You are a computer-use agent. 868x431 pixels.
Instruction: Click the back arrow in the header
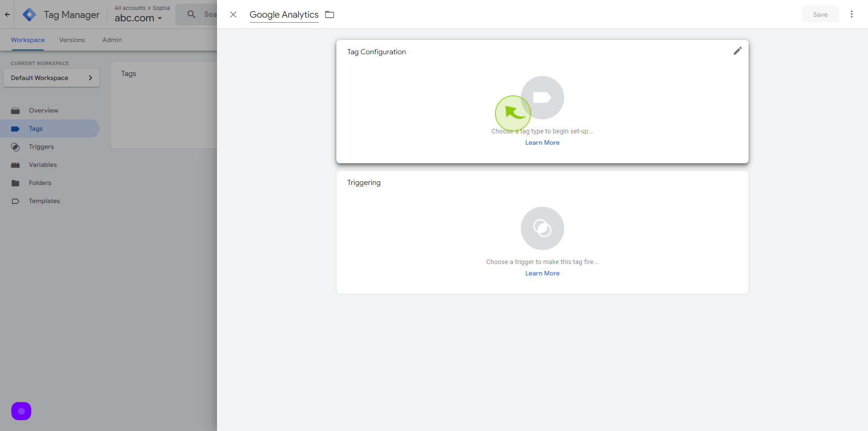(x=7, y=14)
